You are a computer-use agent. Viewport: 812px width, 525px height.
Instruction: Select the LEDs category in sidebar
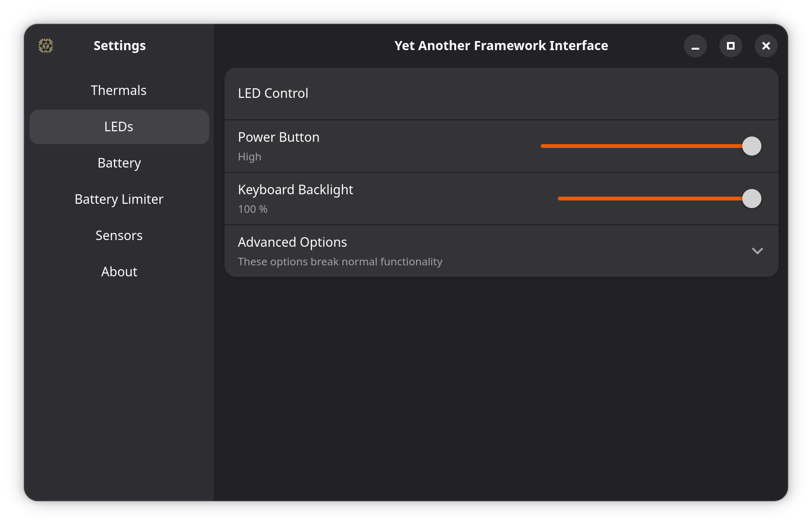[x=118, y=126]
